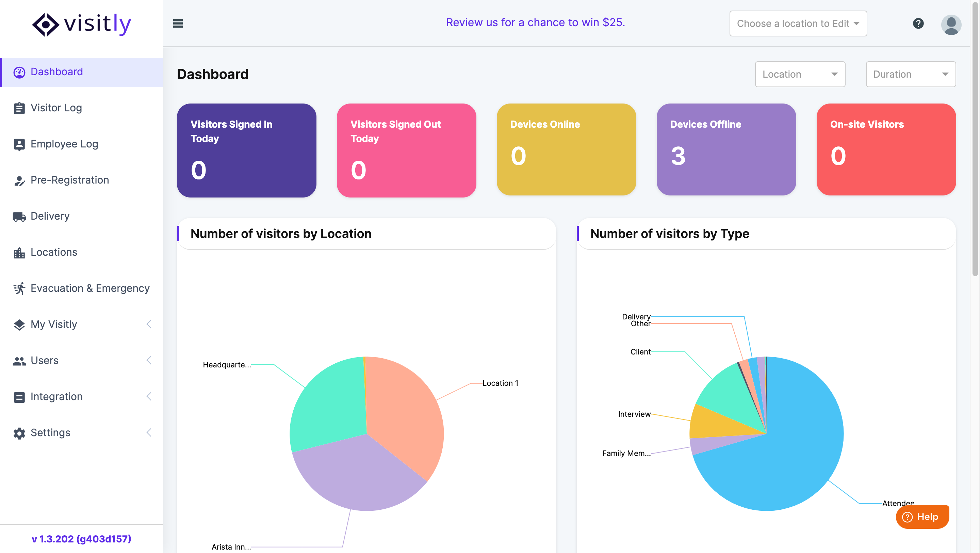The height and width of the screenshot is (553, 980).
Task: Click the Delivery truck icon
Action: click(19, 217)
